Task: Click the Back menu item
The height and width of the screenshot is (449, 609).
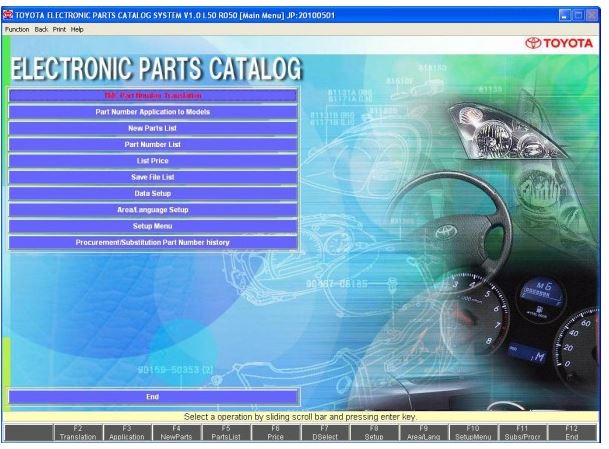Action: point(42,29)
